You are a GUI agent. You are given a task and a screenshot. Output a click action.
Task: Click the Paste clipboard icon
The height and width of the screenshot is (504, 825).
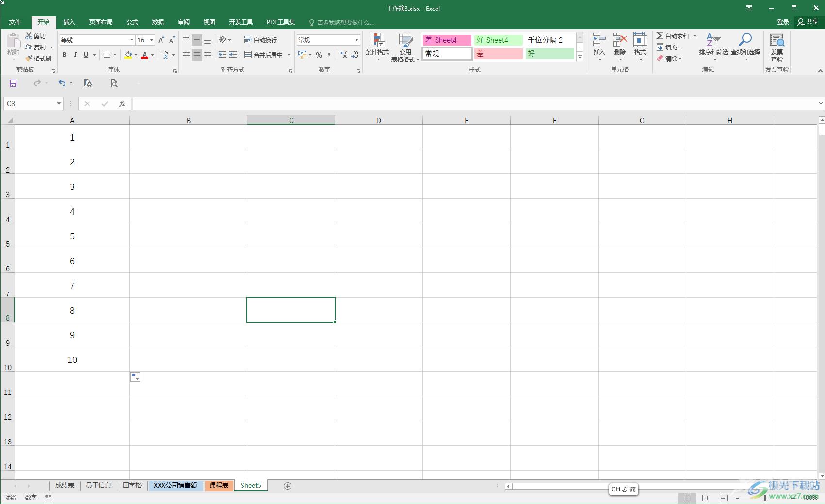coord(13,41)
